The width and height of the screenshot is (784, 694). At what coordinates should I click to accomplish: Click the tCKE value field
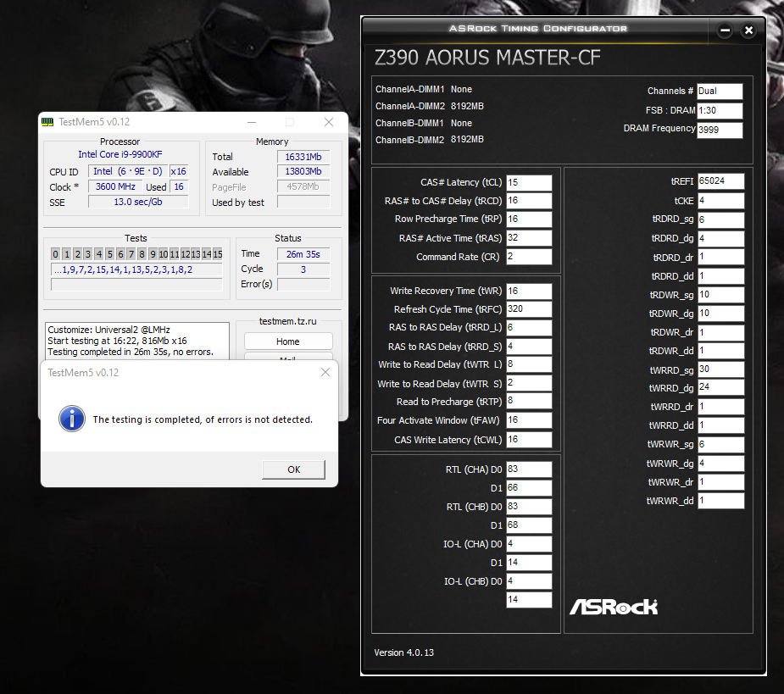coord(721,201)
